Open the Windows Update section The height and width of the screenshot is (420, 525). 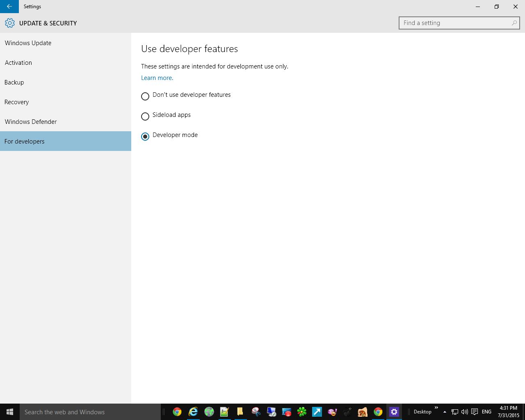point(28,43)
